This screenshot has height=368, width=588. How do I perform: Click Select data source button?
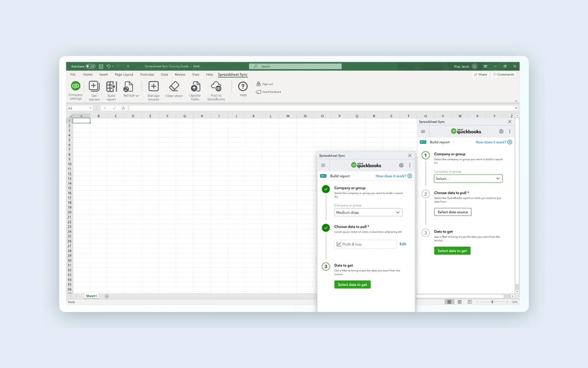(x=453, y=212)
